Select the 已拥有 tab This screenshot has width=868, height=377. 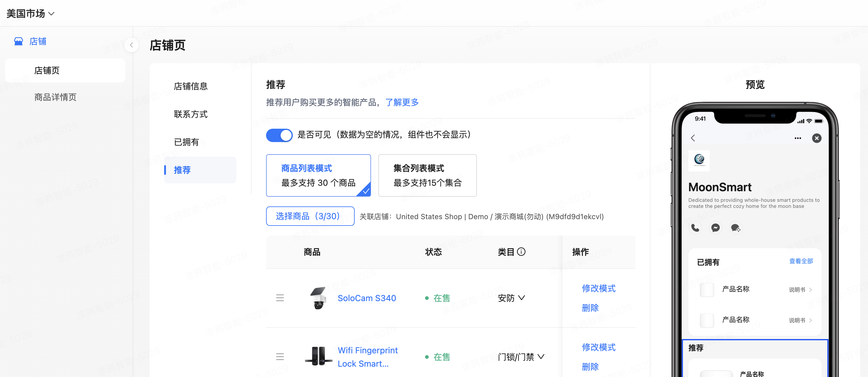point(186,142)
